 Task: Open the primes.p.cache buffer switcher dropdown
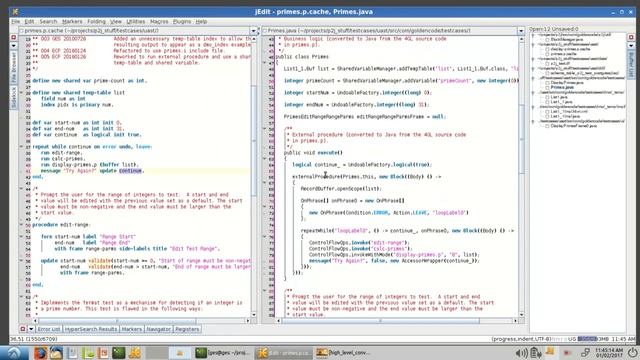[x=253, y=31]
